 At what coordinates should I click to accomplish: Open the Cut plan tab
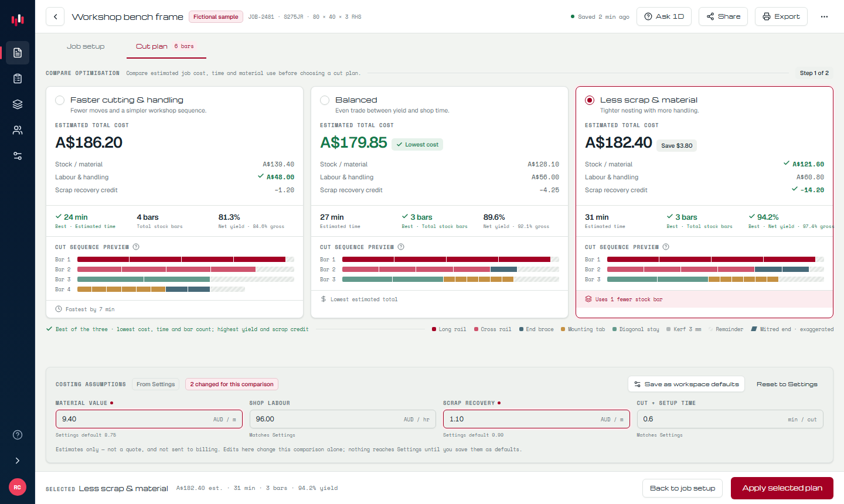click(x=166, y=46)
